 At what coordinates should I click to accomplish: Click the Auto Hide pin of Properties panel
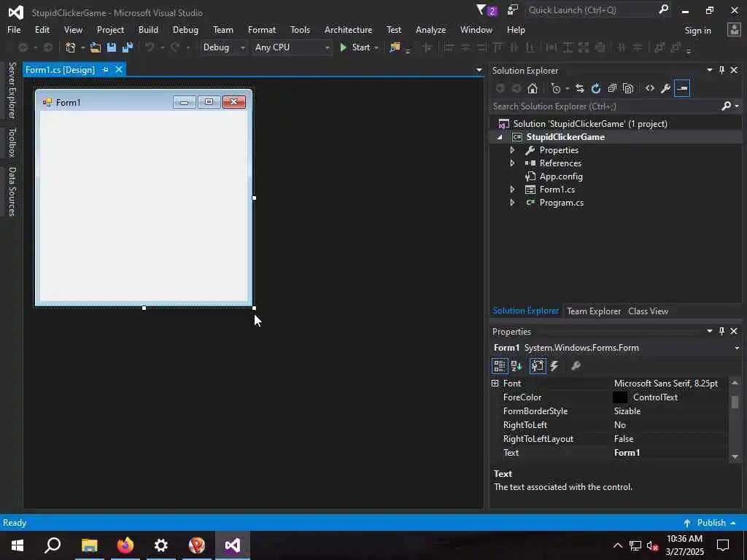tap(721, 331)
